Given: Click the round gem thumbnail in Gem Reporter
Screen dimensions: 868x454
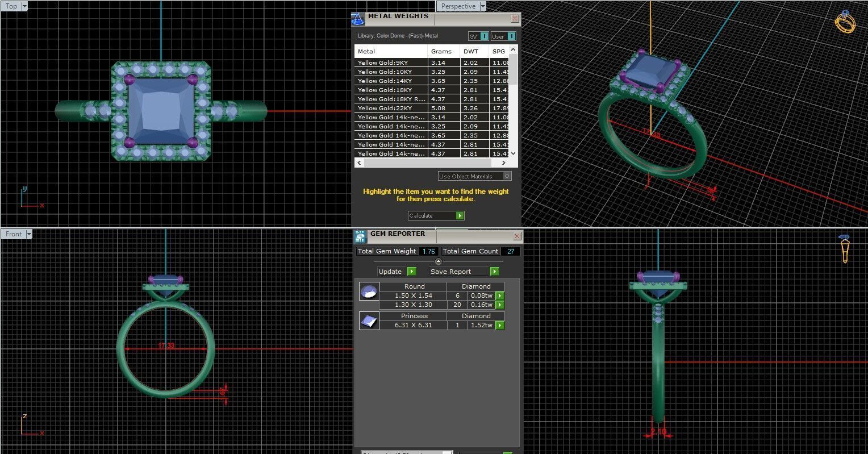Looking at the screenshot, I should click(369, 291).
